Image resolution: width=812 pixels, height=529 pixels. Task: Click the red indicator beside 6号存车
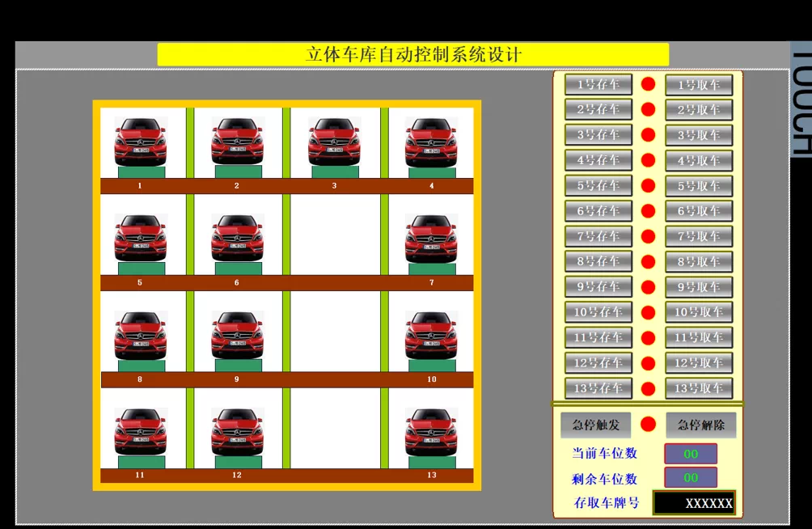[649, 211]
